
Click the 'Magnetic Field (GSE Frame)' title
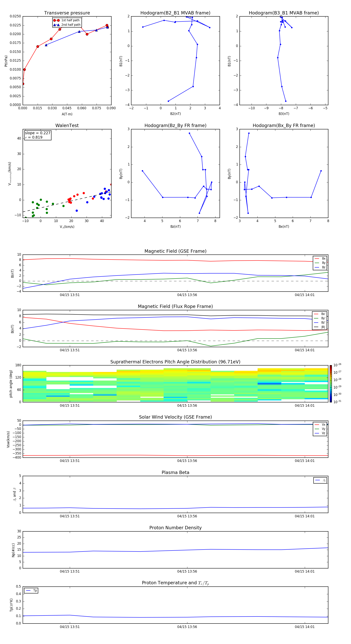click(175, 251)
